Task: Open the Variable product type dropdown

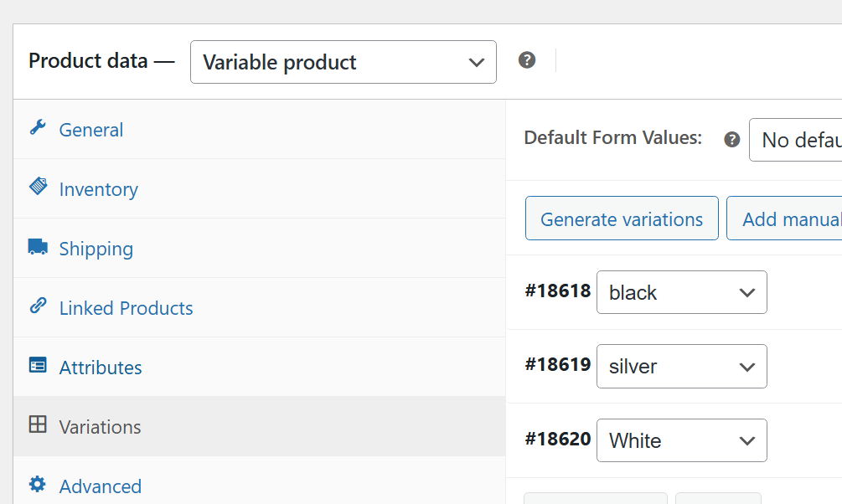Action: coord(343,62)
